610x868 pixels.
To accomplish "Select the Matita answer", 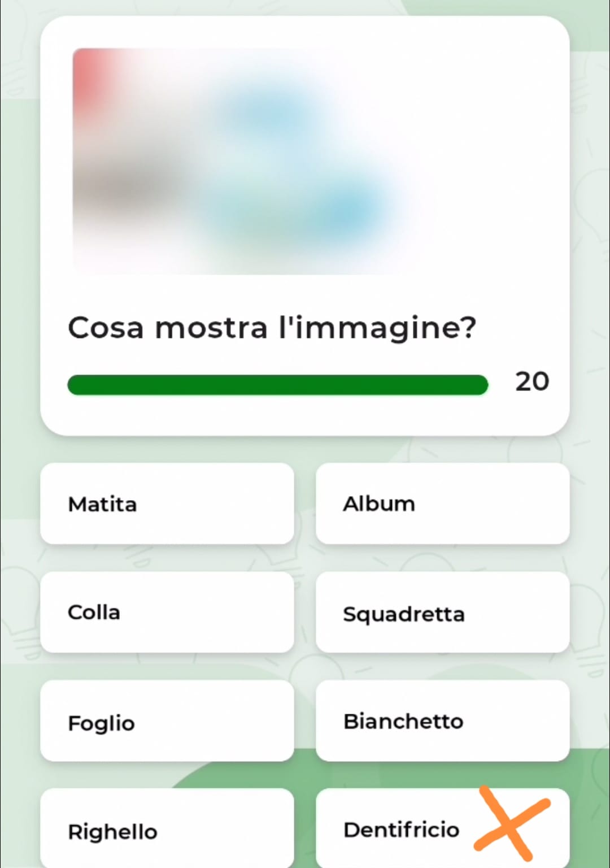I will coord(167,504).
